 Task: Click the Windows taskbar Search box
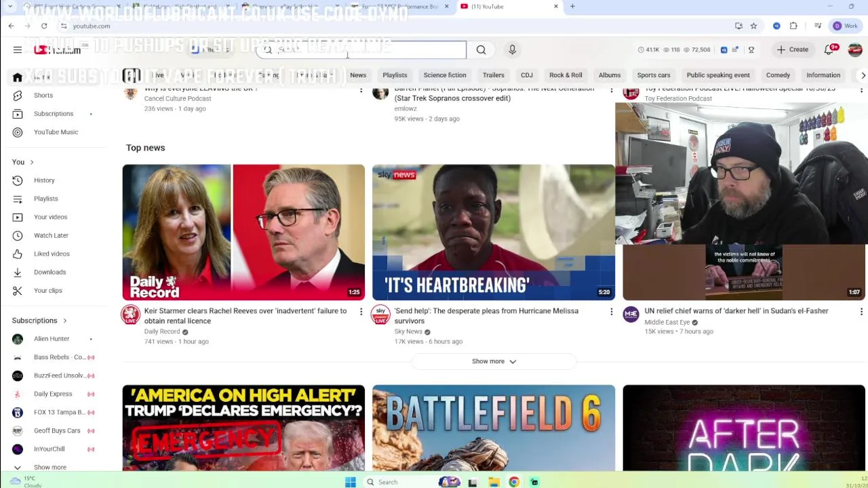(x=397, y=482)
